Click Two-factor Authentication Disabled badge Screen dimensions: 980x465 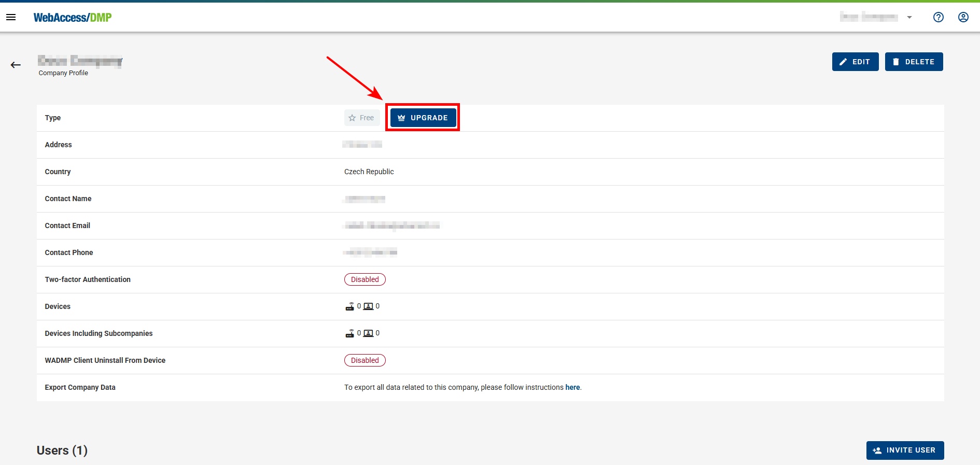pyautogui.click(x=365, y=279)
